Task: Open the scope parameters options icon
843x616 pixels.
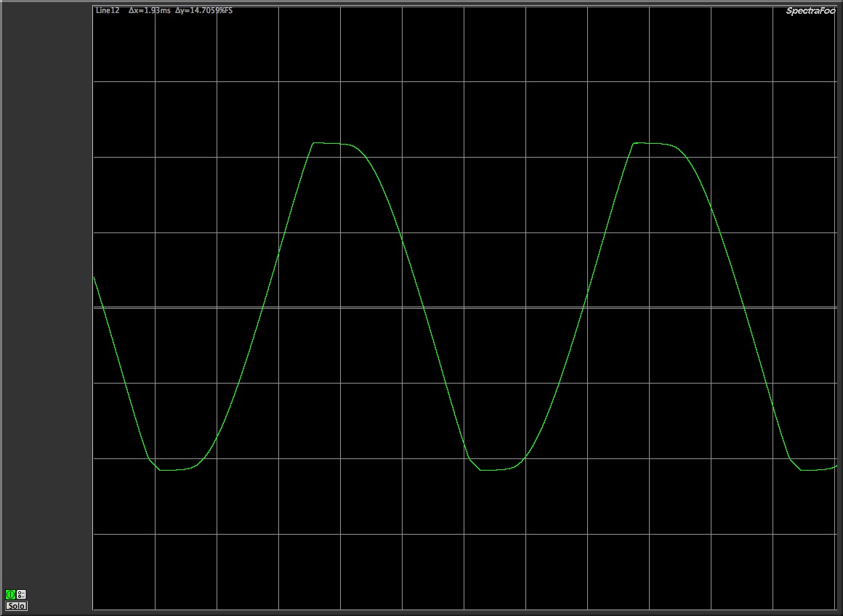Action: tap(21, 594)
